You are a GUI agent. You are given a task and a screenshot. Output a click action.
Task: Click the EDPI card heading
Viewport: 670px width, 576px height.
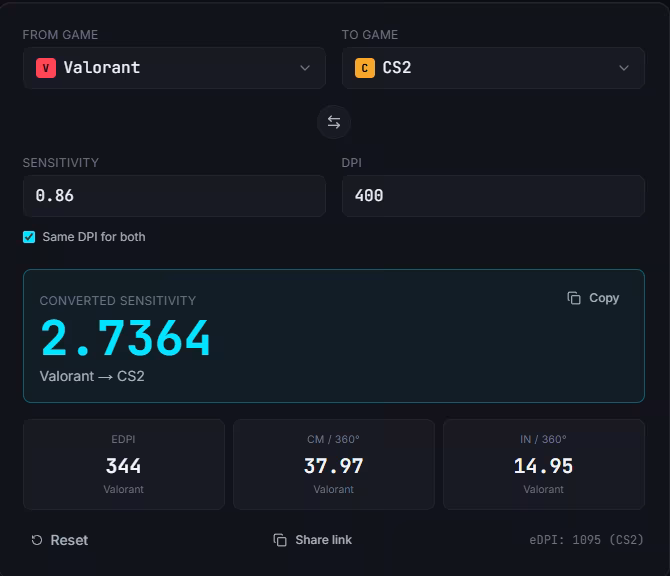[x=123, y=439]
